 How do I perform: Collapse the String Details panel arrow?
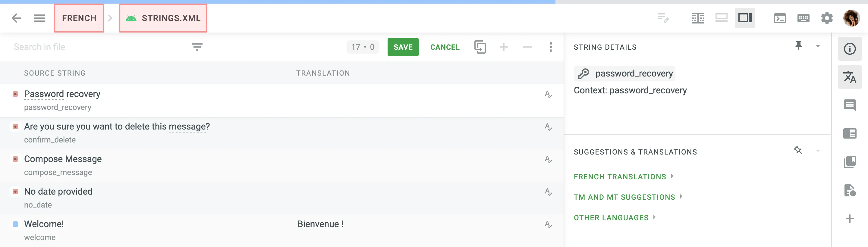(818, 46)
